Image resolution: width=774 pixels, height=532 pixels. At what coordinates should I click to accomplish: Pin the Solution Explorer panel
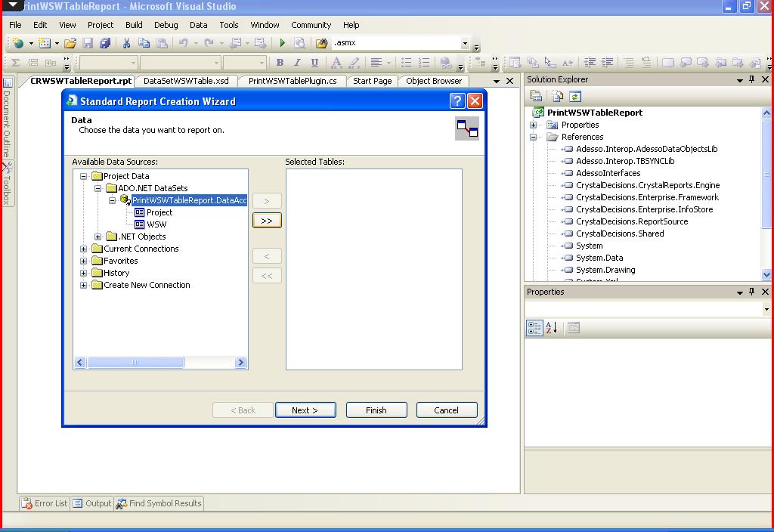coord(752,79)
